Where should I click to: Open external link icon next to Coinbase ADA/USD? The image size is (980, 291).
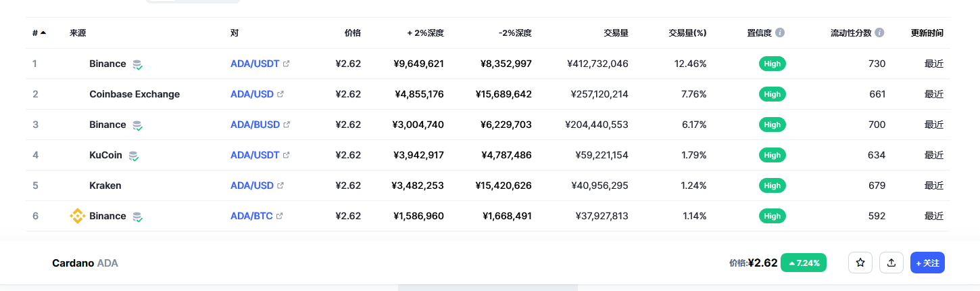tap(280, 94)
